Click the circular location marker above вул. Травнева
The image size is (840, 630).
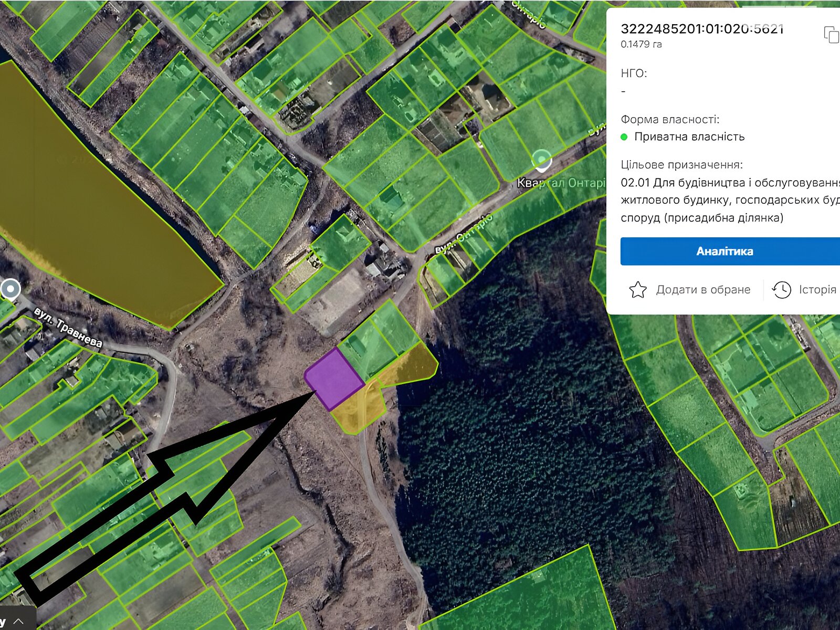(x=10, y=289)
